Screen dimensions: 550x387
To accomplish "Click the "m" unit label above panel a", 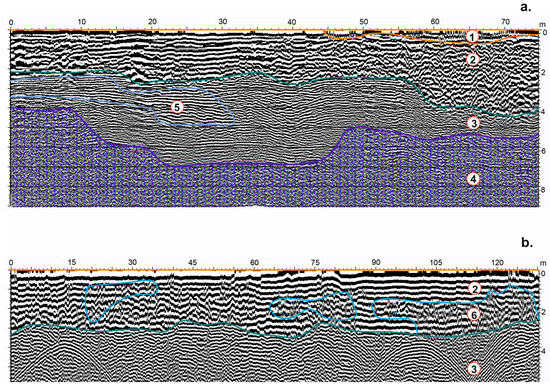I will [x=542, y=24].
